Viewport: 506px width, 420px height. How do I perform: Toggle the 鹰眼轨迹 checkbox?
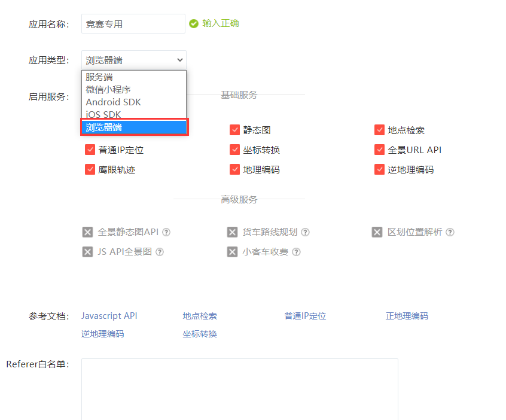(90, 169)
